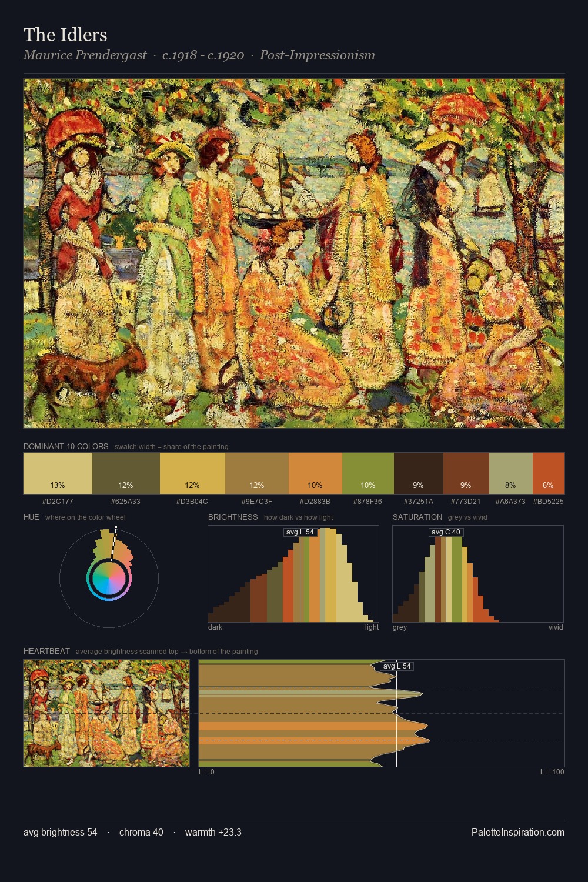Click the avg L 54 heartbeat label
The height and width of the screenshot is (882, 588).
(x=397, y=666)
